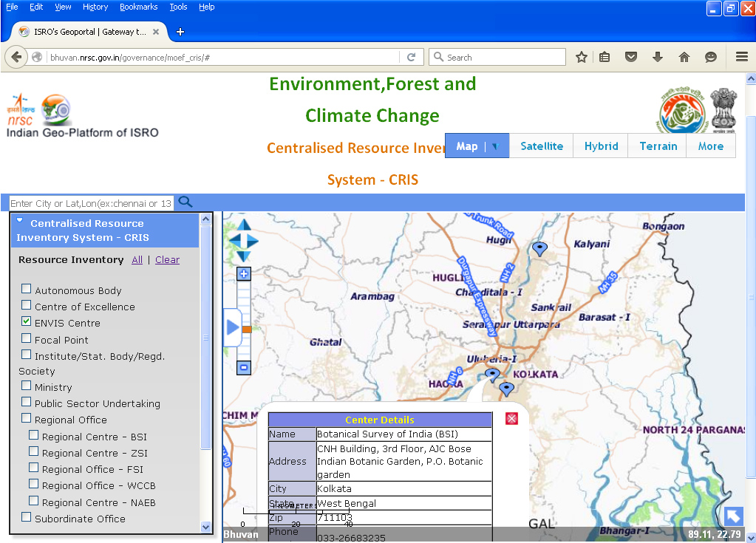Open the History menu
The width and height of the screenshot is (756, 543).
95,7
